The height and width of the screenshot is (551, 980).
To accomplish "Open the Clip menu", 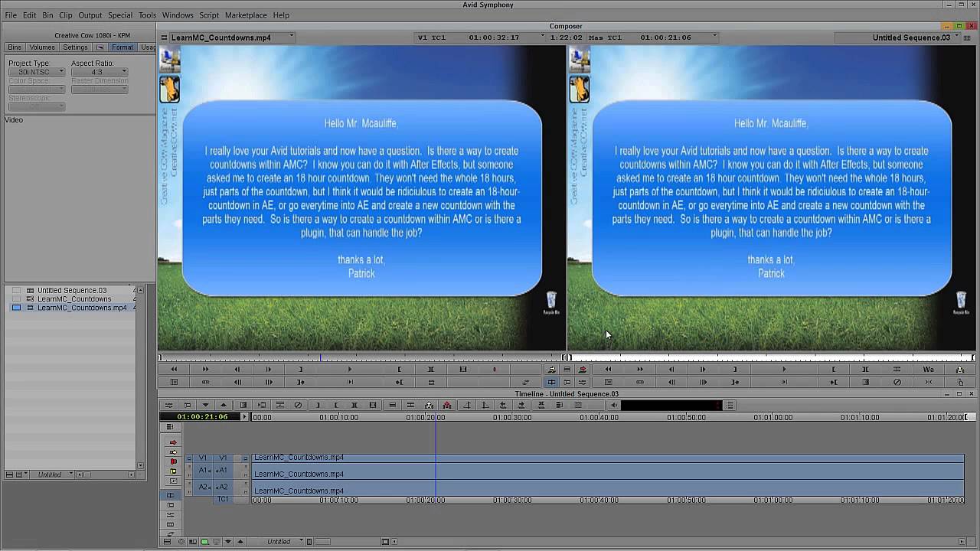I will (65, 15).
